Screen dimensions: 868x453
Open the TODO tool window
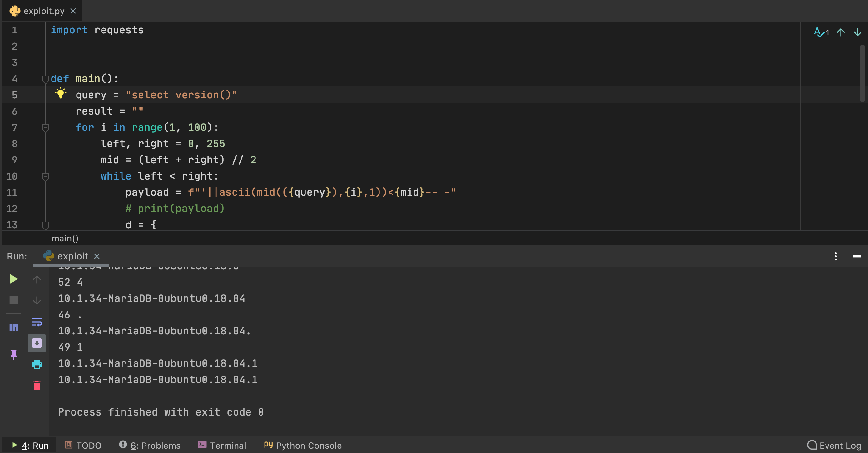(83, 445)
